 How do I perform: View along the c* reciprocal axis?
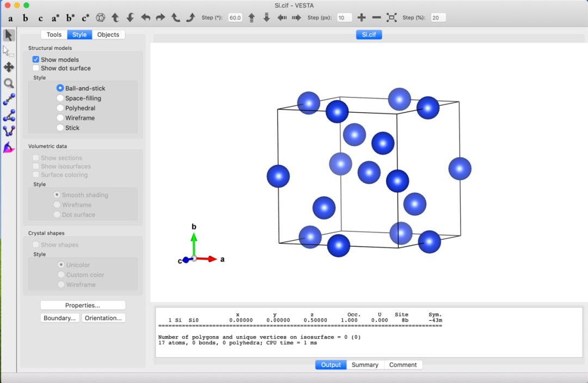point(85,18)
